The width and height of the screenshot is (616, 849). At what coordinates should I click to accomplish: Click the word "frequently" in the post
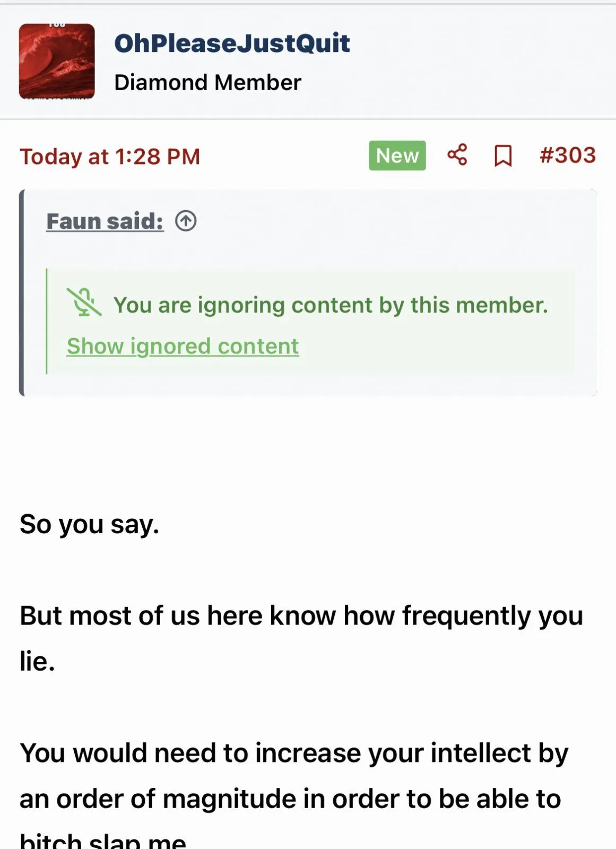466,616
